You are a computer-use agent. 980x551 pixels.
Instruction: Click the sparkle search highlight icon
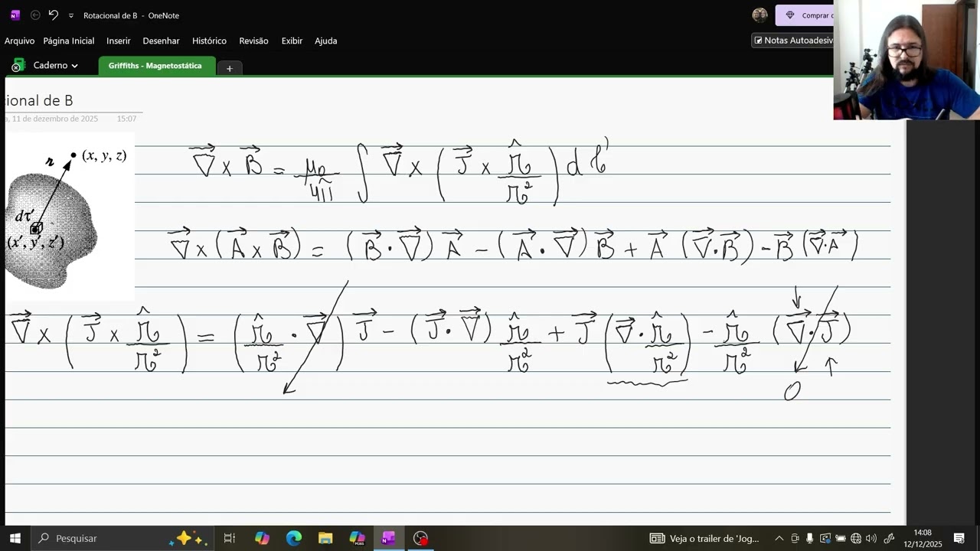click(188, 538)
